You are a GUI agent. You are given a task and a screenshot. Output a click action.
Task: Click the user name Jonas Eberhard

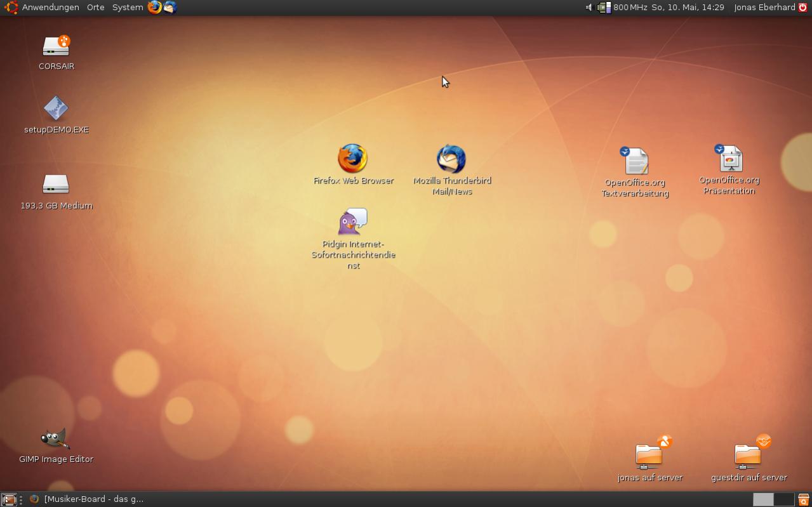(764, 8)
